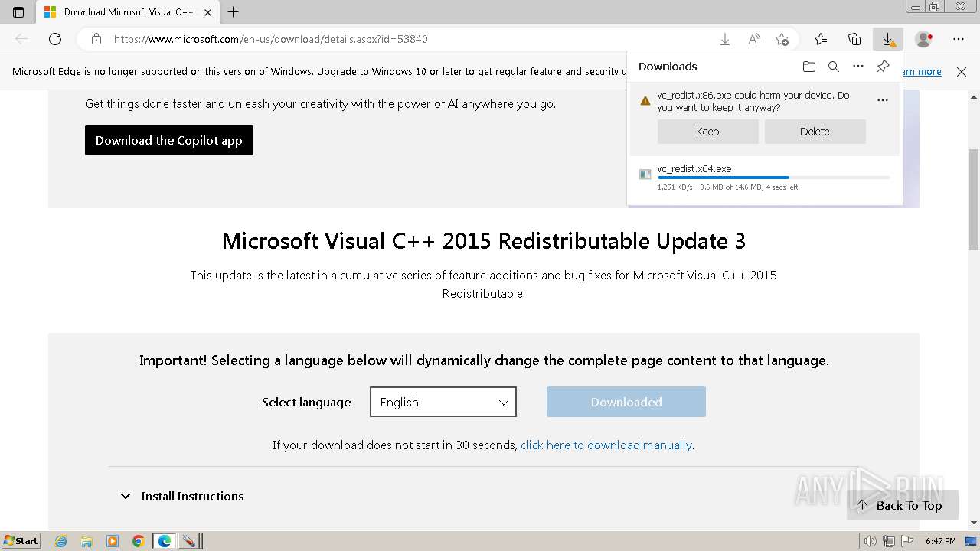Open Internet Explorer from taskbar
980x551 pixels.
coord(61,541)
